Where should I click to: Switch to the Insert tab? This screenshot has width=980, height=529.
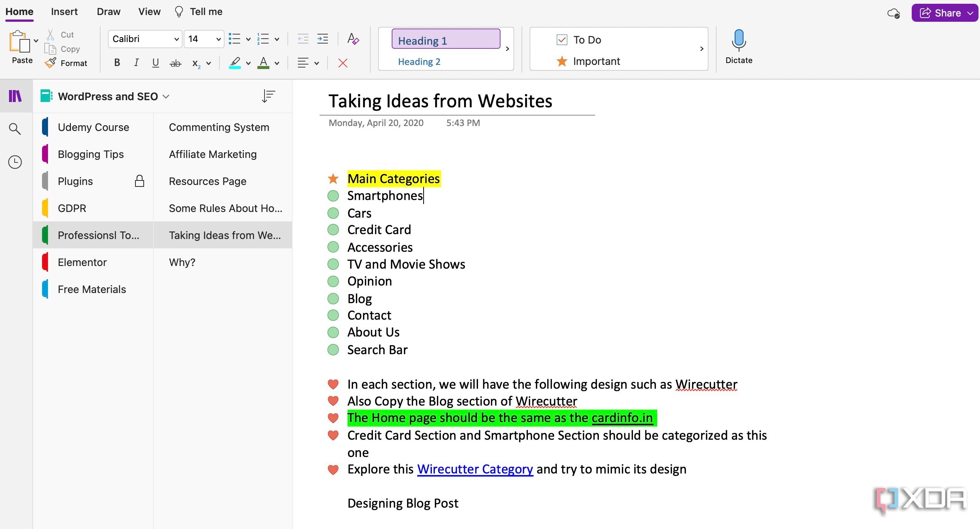tap(64, 12)
